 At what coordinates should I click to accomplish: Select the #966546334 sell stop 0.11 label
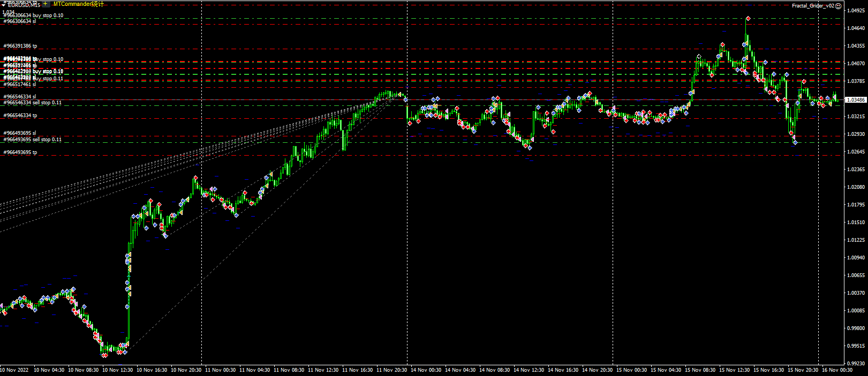point(33,103)
